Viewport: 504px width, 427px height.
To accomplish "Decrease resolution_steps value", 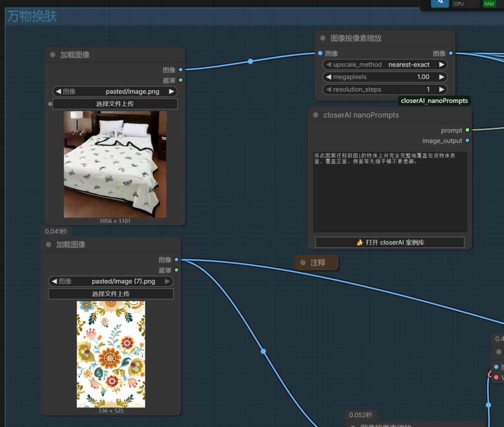I will [x=328, y=89].
